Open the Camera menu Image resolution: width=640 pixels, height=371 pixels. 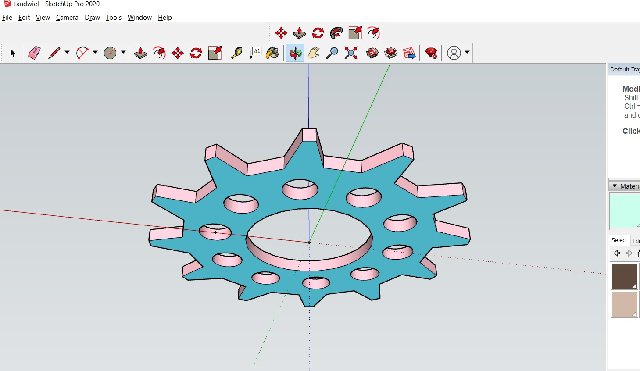coord(67,18)
